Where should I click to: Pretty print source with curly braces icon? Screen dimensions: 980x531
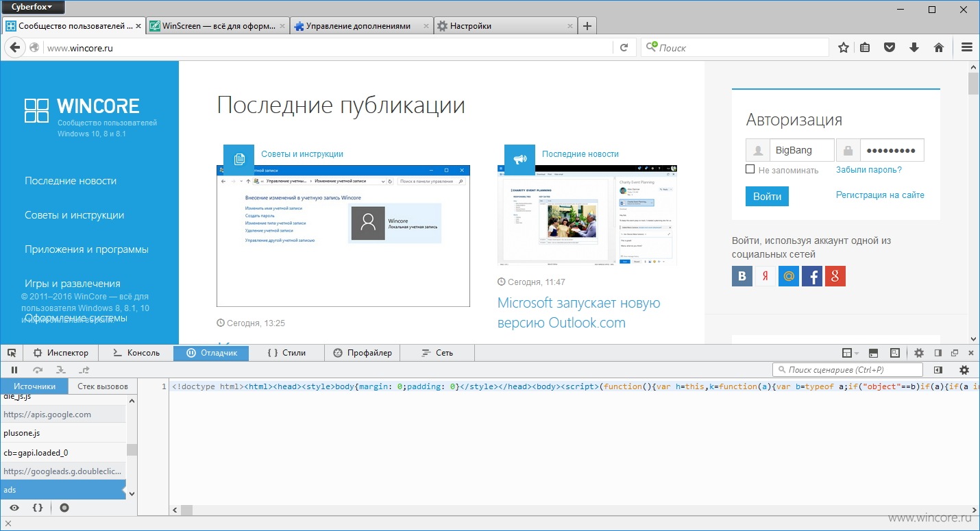point(38,508)
